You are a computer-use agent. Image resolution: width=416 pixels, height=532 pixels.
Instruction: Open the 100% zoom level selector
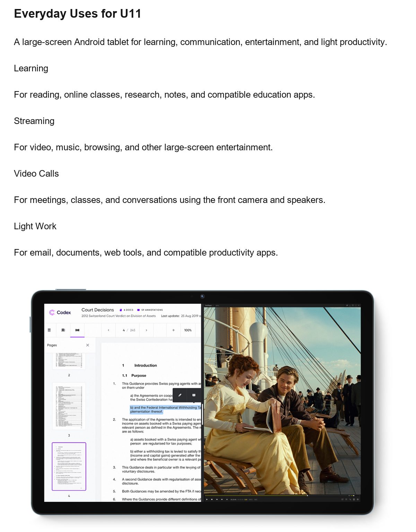click(188, 330)
